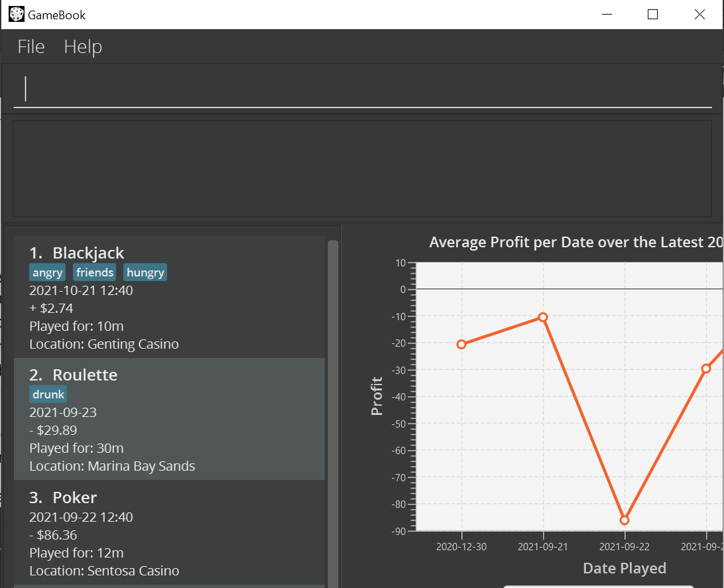Click the profit + $2.74

point(51,308)
